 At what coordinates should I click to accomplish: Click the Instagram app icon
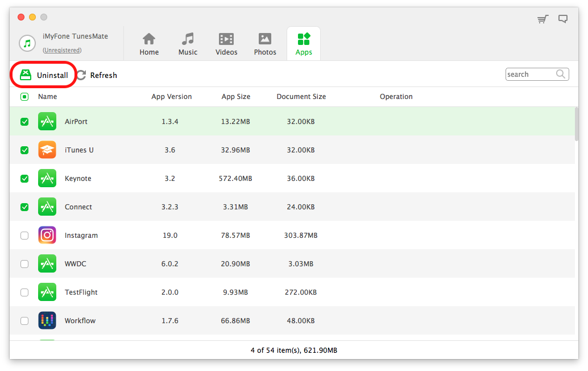point(47,235)
